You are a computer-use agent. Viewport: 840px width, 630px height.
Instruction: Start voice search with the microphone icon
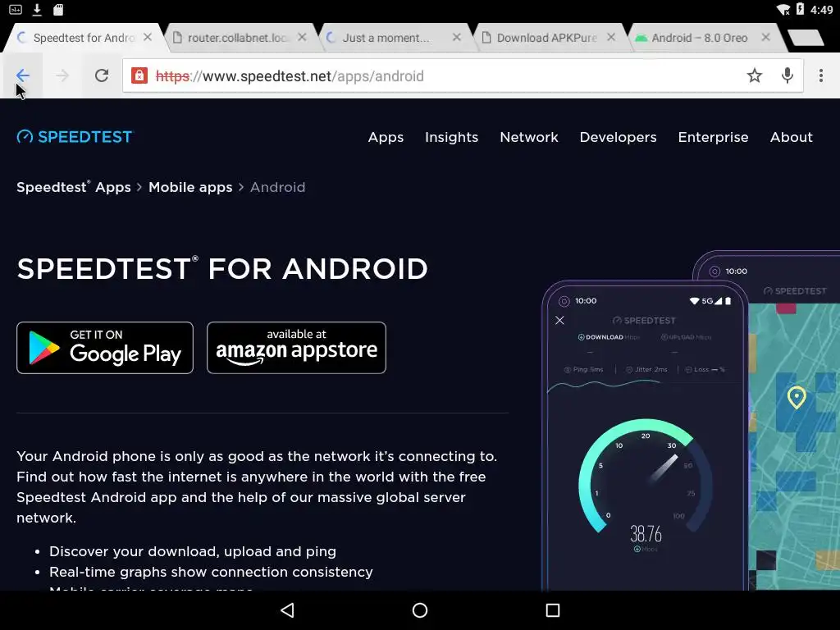pos(787,75)
